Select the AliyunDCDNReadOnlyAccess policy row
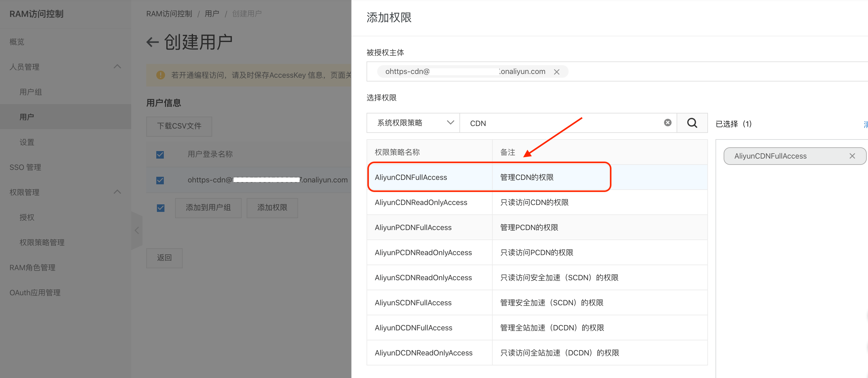868x378 pixels. click(x=537, y=353)
